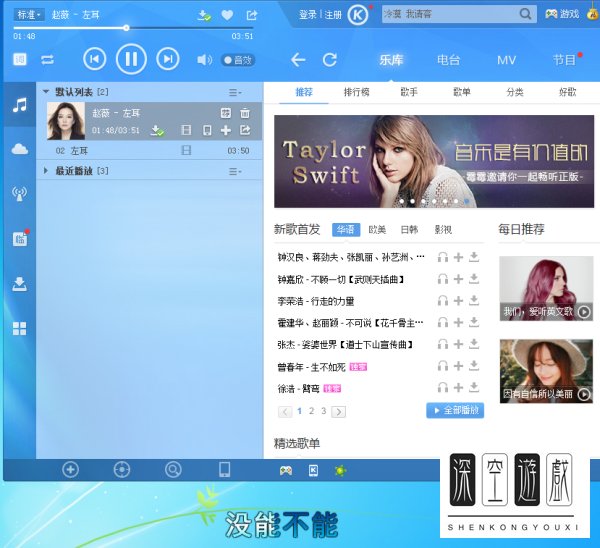The width and height of the screenshot is (600, 548).
Task: Mute the volume speaker icon
Action: [x=204, y=60]
